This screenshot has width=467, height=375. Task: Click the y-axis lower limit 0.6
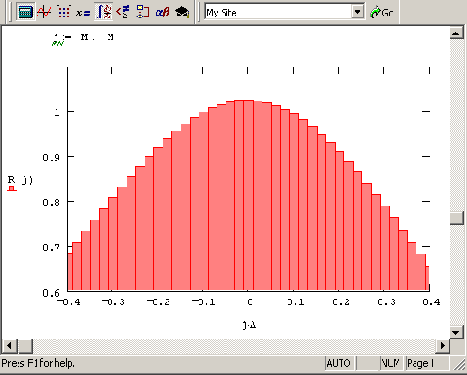click(51, 293)
